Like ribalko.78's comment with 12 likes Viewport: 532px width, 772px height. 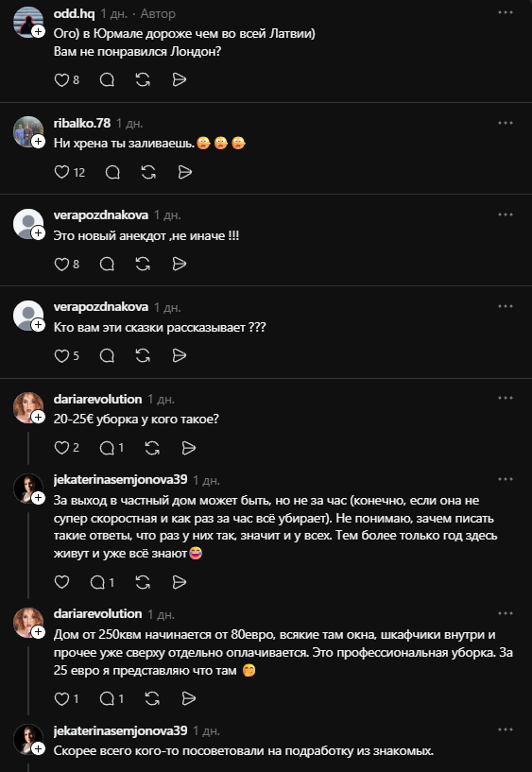pyautogui.click(x=61, y=172)
